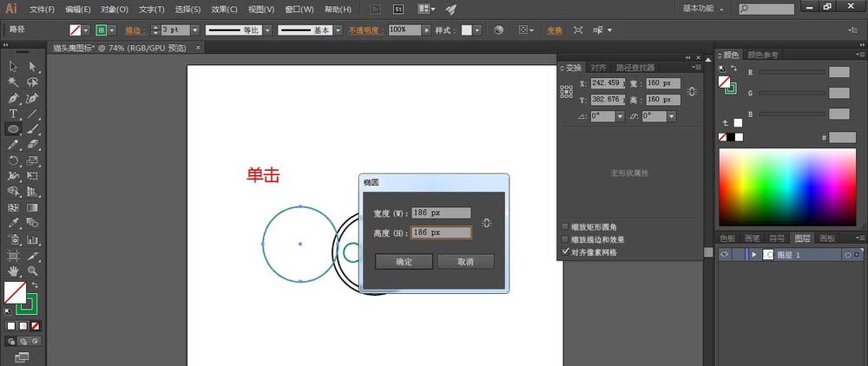The height and width of the screenshot is (366, 868).
Task: Choose the Gradient tool
Action: pyautogui.click(x=32, y=208)
